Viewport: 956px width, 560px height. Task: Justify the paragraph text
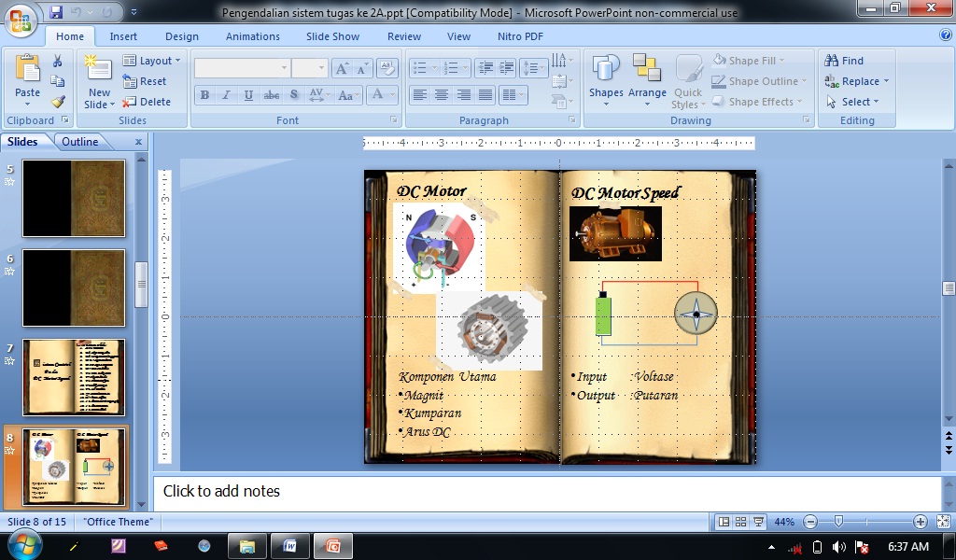485,94
